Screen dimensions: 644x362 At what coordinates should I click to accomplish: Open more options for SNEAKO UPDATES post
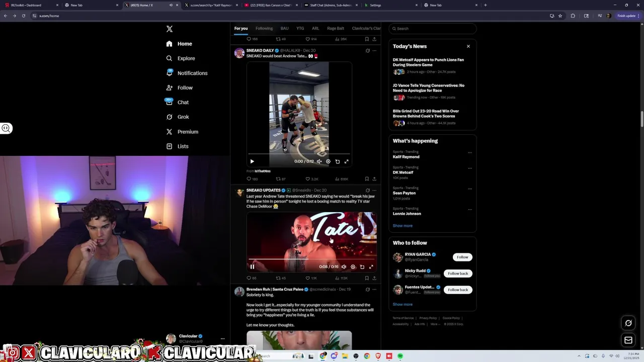374,191
